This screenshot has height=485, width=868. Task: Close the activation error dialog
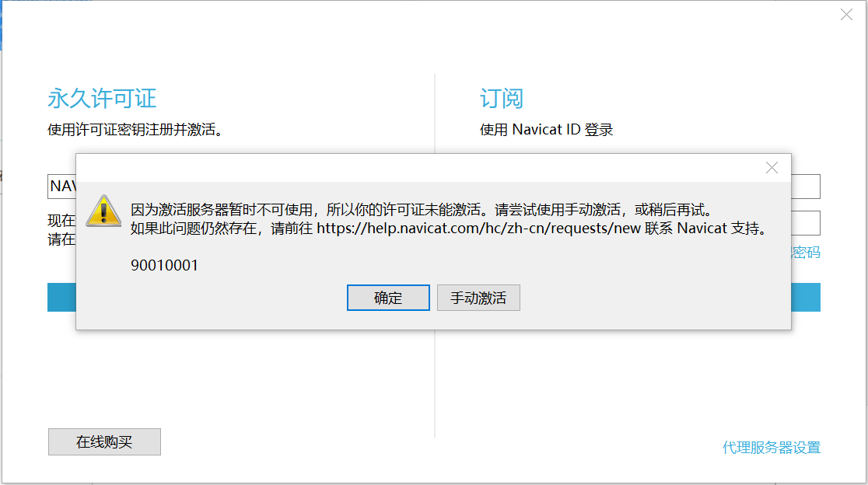pos(772,168)
